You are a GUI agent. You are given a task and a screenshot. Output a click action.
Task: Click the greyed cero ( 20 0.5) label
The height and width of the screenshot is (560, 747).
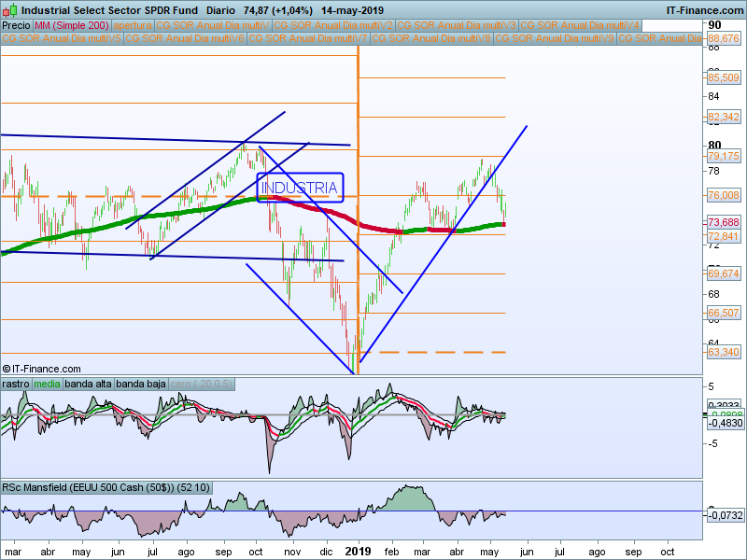[x=201, y=384]
